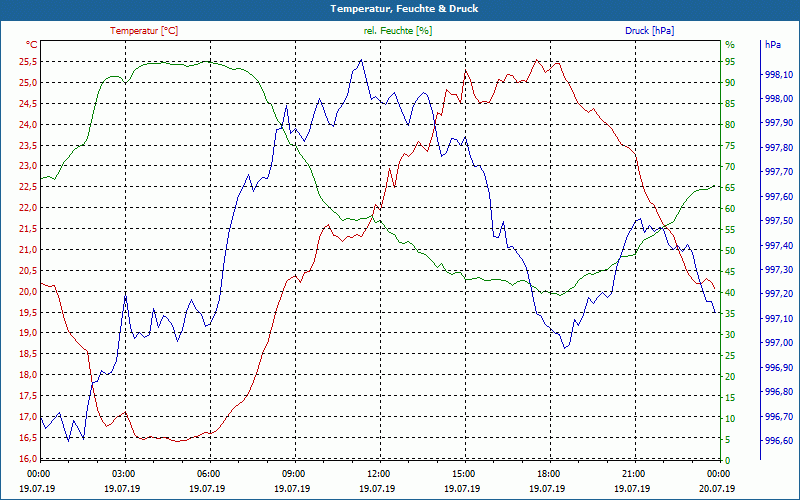Select the red Temperatur [°C] legend label
Viewport: 800px width, 500px height.
[144, 31]
